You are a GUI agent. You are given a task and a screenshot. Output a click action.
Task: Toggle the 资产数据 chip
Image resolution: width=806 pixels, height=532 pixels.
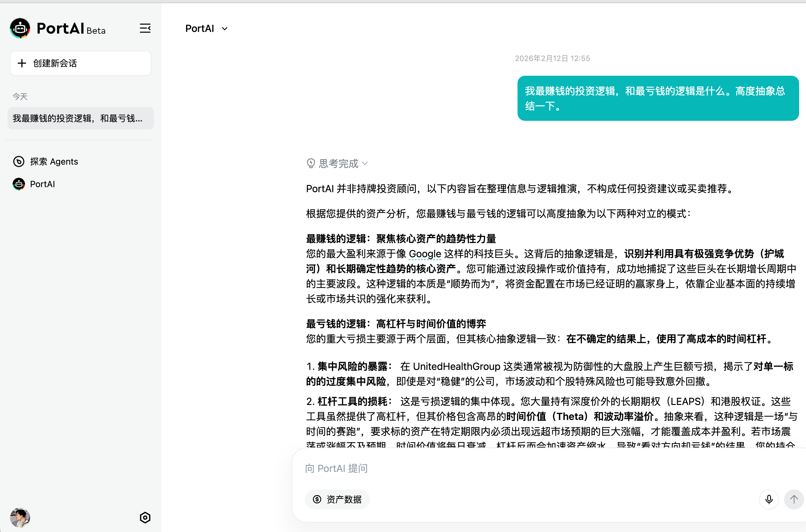pos(337,499)
